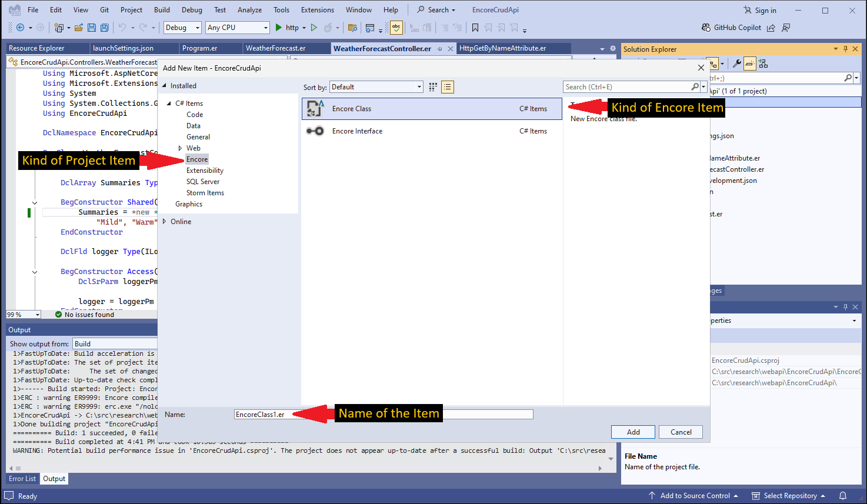Screen dimensions: 867x504
Task: Click Add to Source Control in status bar
Action: click(x=693, y=496)
